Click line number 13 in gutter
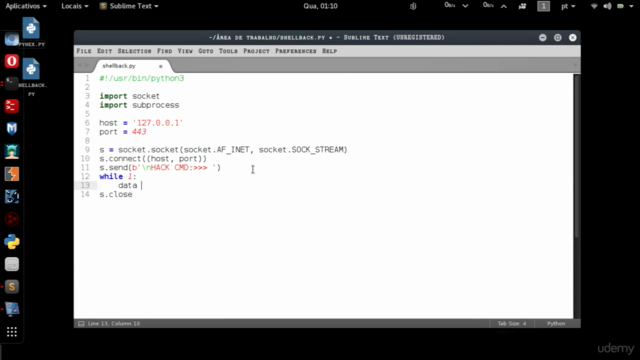Screen dimensions: 640x360 [x=85, y=185]
